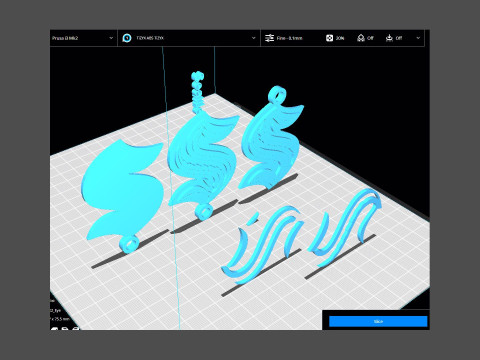The height and width of the screenshot is (360, 480).
Task: Expand the print settings panel chevron
Action: pos(418,38)
